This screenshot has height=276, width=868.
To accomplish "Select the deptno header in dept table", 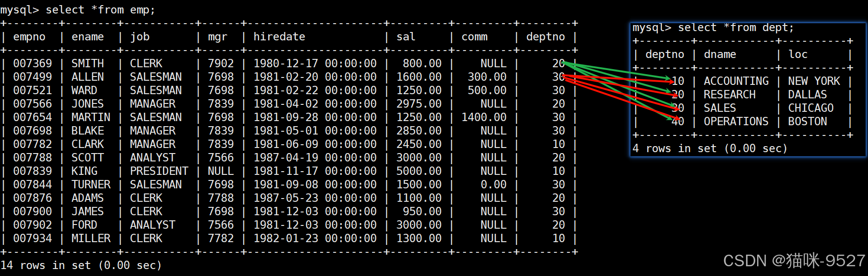I will (x=665, y=54).
